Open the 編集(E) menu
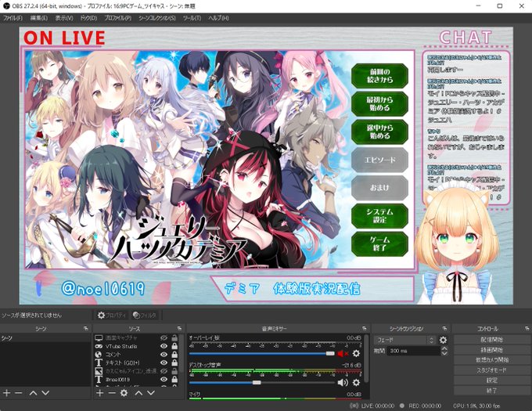The width and height of the screenshot is (532, 411). pyautogui.click(x=38, y=18)
